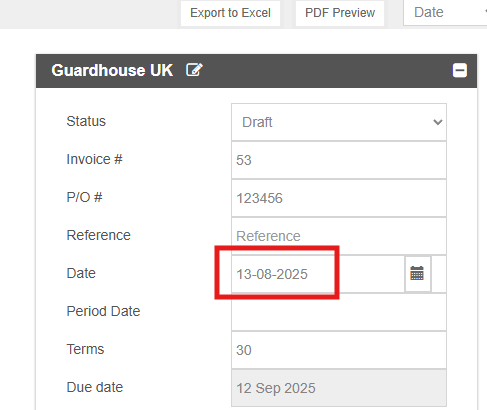This screenshot has width=487, height=410.
Task: Click the Date field showing 13-08-2025
Action: [x=318, y=274]
